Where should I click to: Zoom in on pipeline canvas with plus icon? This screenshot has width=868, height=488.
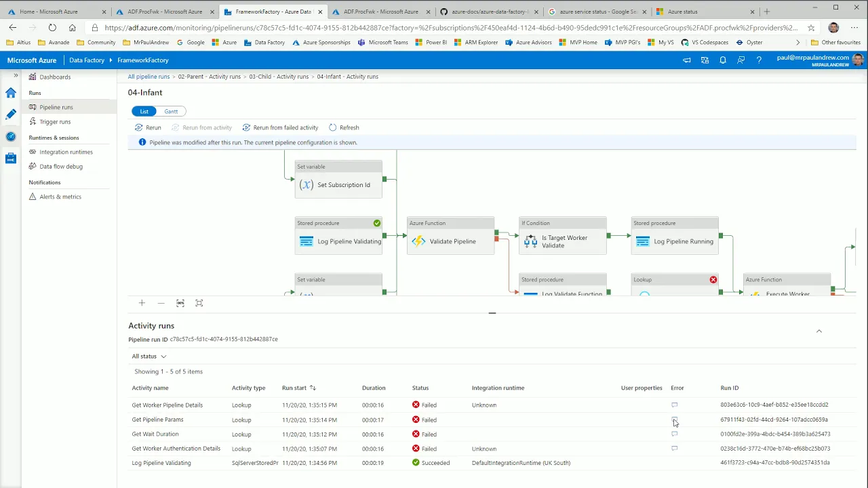pos(142,303)
